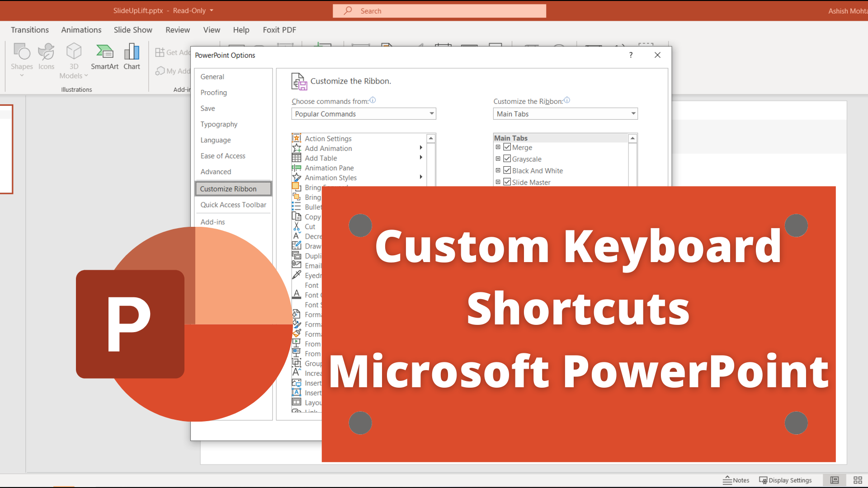Open the Animations ribbon tab
The image size is (868, 488).
(81, 30)
